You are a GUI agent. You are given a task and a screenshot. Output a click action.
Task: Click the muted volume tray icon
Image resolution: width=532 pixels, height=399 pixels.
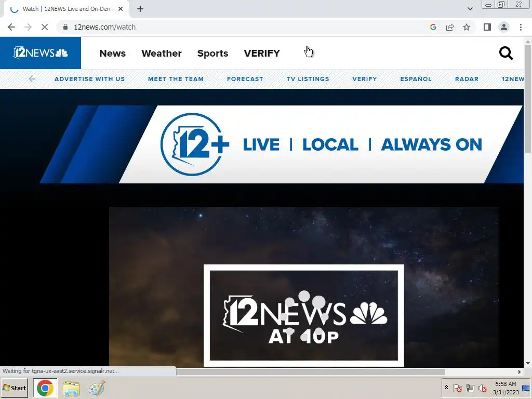coord(482,388)
